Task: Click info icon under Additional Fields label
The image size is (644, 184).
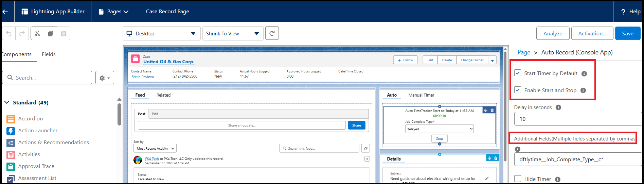Action: (518, 149)
